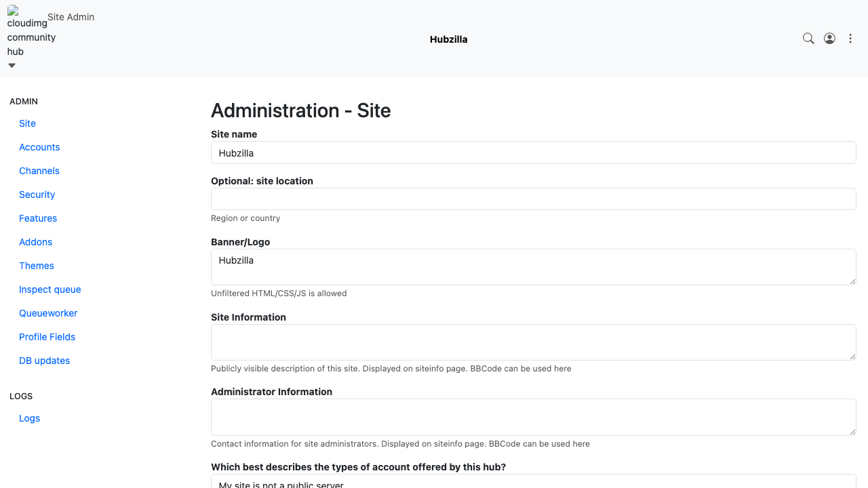Click into the Site Information textarea

click(x=534, y=342)
